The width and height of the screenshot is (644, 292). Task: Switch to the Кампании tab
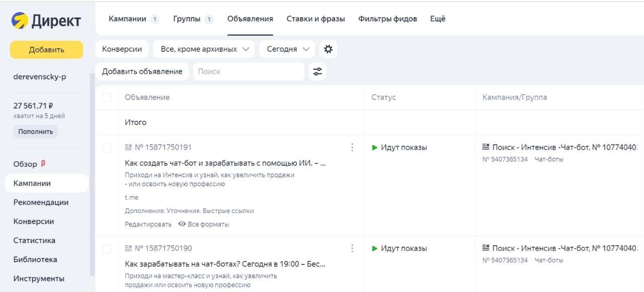coord(127,19)
